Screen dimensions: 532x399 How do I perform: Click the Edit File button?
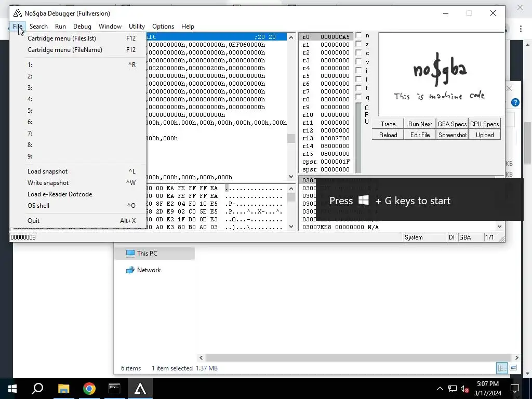[x=420, y=135]
